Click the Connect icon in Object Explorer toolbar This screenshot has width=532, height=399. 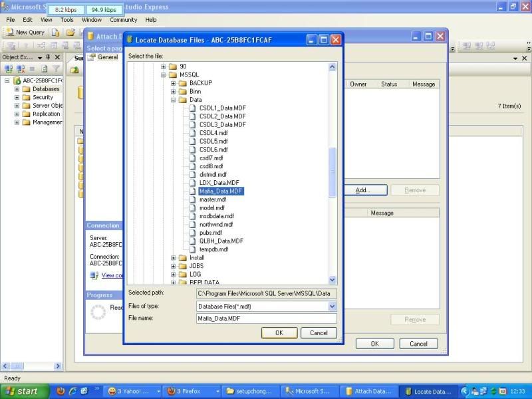pos(9,69)
